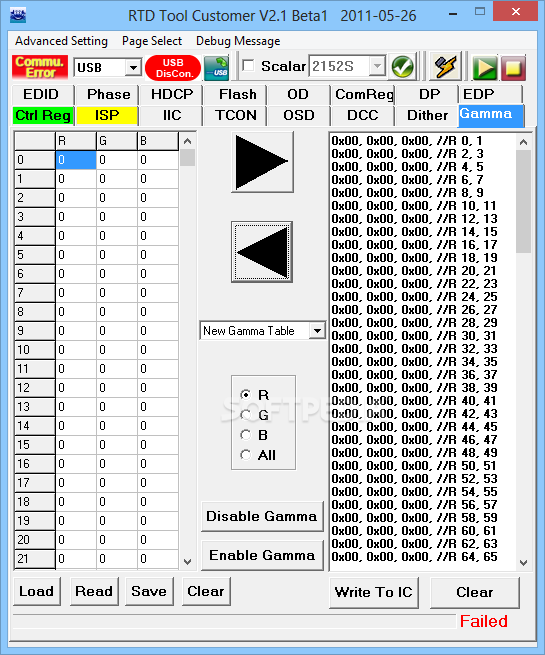This screenshot has height=655, width=545.
Task: Click the large right-pointing arrow button
Action: pos(262,162)
